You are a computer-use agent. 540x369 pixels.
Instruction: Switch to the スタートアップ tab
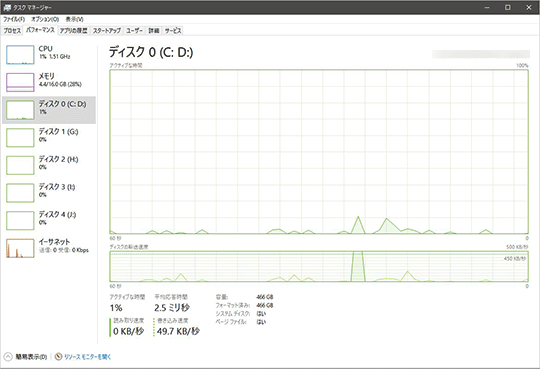tap(107, 31)
